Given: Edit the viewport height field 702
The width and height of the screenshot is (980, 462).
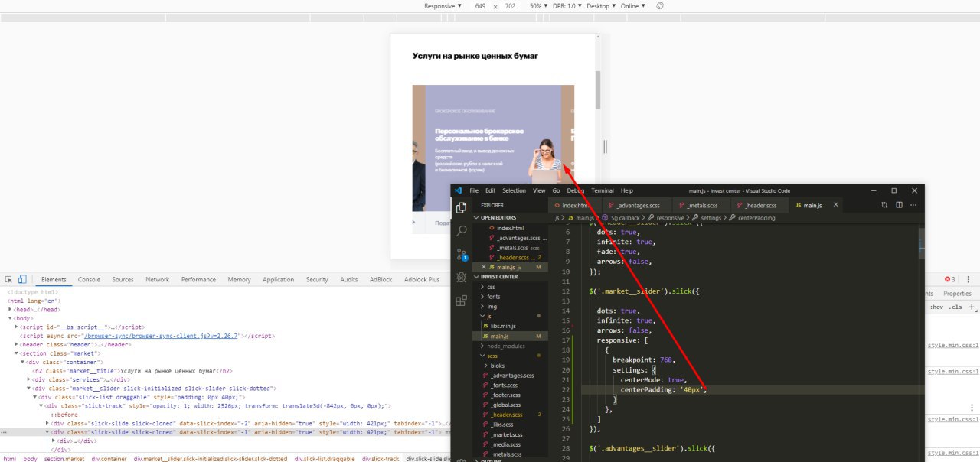Looking at the screenshot, I should pos(510,5).
